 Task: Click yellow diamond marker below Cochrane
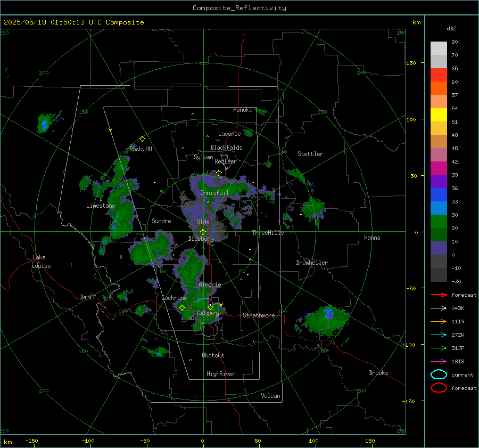click(183, 308)
